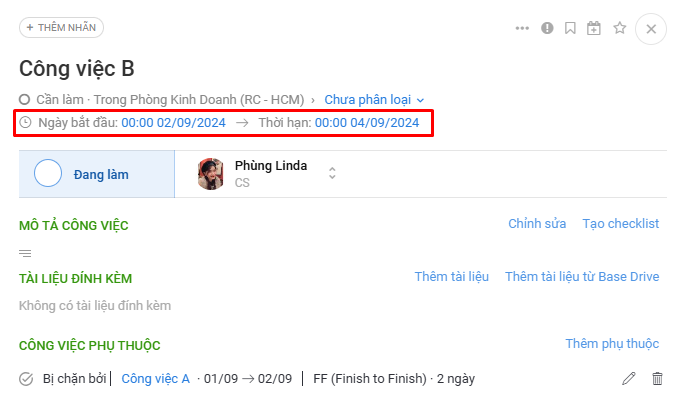This screenshot has width=684, height=412.
Task: Expand the Chưa phân loại dropdown
Action: coord(374,100)
